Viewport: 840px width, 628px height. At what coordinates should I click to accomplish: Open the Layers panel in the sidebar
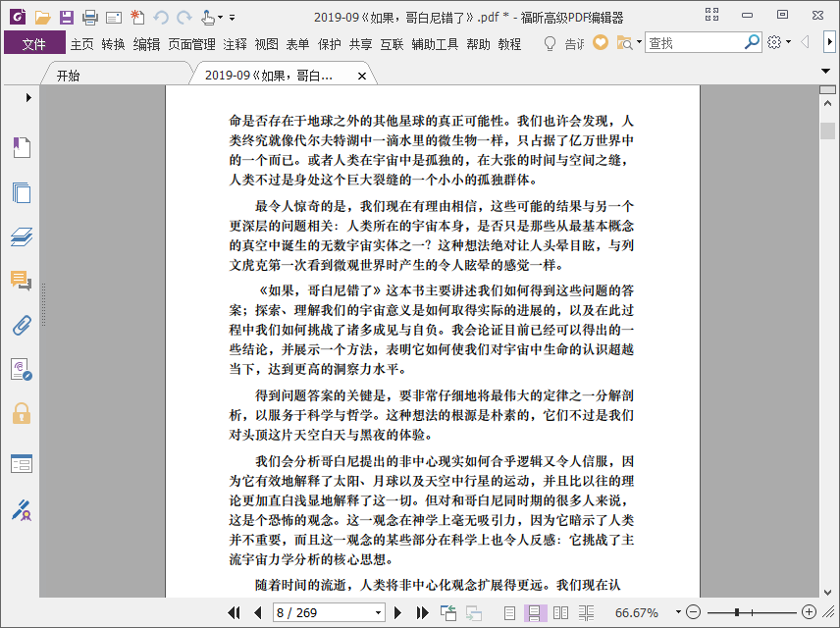point(22,236)
